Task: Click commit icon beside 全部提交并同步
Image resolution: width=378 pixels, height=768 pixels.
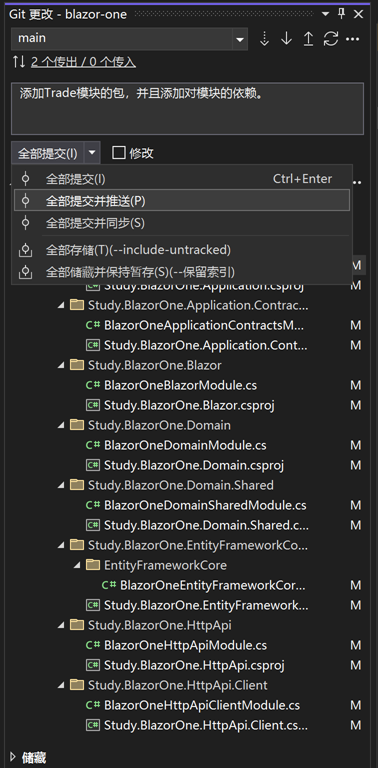Action: click(x=25, y=223)
